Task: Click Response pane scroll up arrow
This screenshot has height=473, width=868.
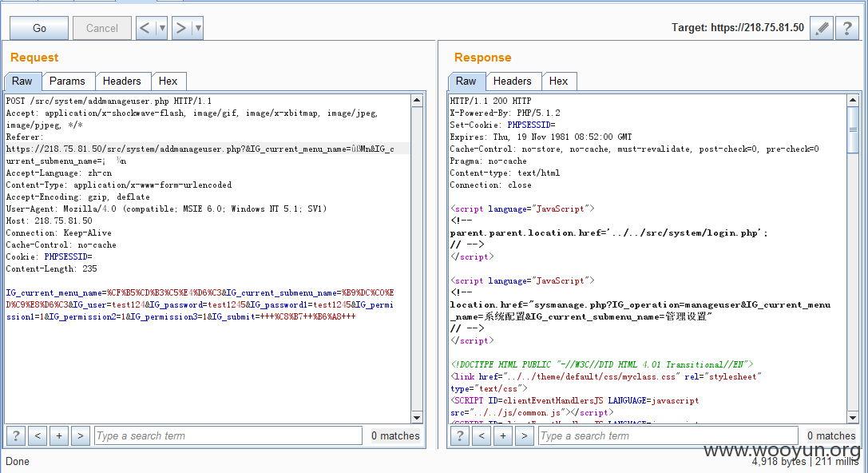Action: 853,100
